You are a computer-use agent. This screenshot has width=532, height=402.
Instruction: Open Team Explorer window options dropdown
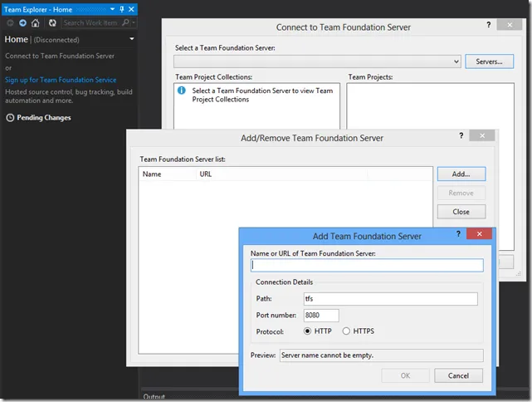(x=113, y=9)
